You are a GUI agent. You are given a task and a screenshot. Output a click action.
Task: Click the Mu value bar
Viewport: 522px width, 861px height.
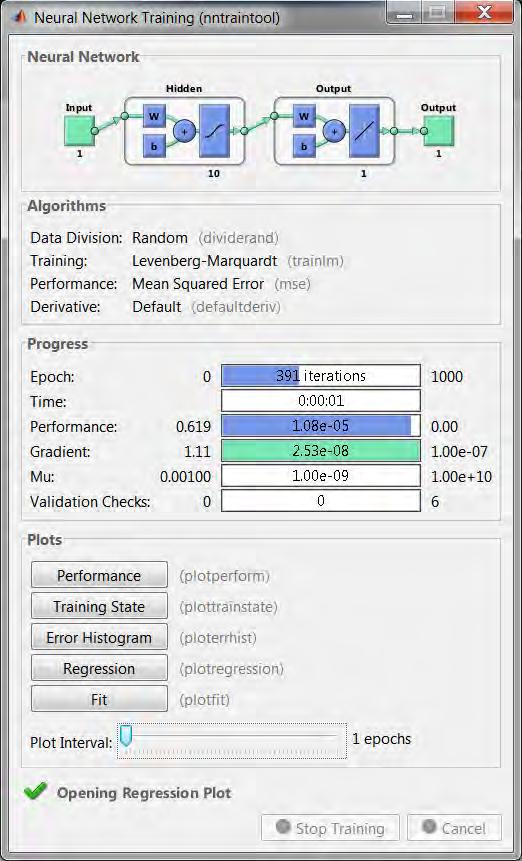click(321, 476)
